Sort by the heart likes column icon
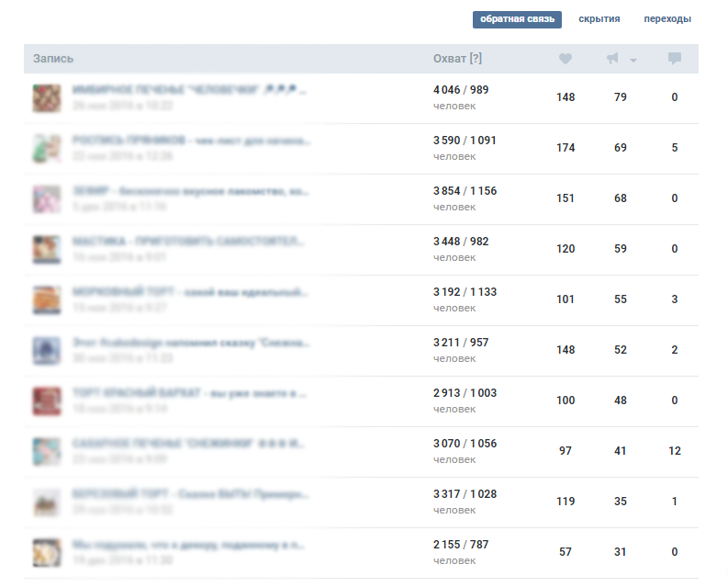Viewport: 728px width, 587px height. tap(565, 59)
